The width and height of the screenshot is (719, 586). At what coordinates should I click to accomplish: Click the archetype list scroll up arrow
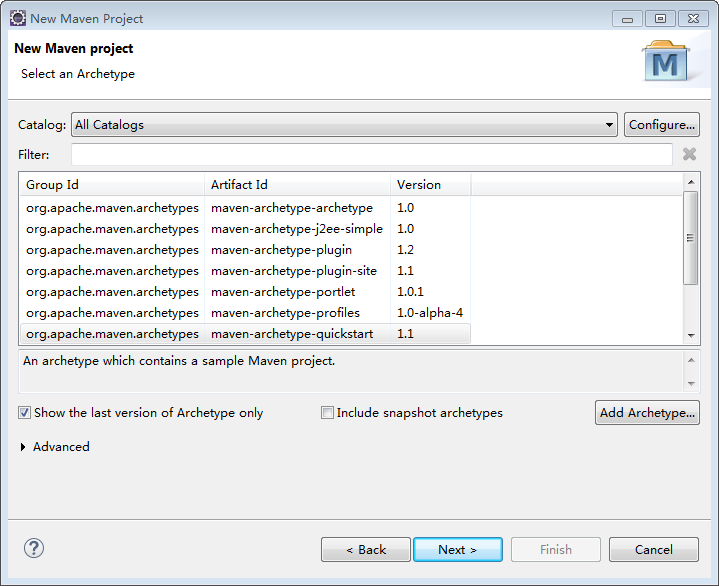691,182
